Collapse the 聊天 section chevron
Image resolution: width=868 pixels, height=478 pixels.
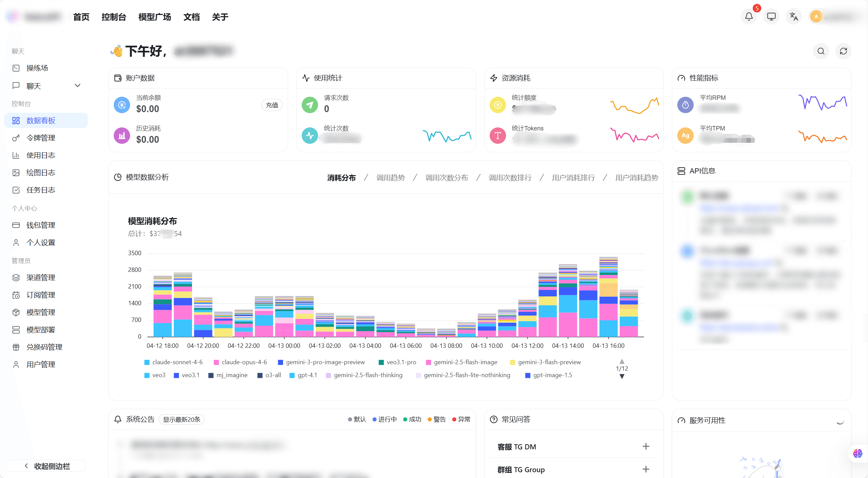point(78,85)
